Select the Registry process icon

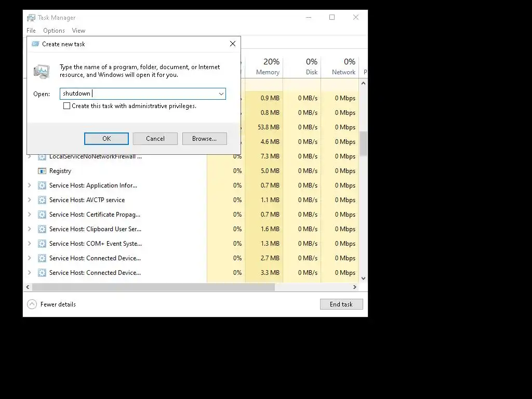click(42, 171)
